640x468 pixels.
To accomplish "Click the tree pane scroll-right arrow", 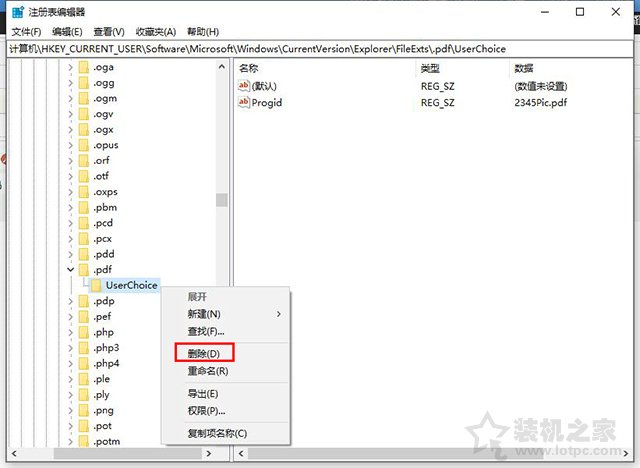I will pos(209,453).
